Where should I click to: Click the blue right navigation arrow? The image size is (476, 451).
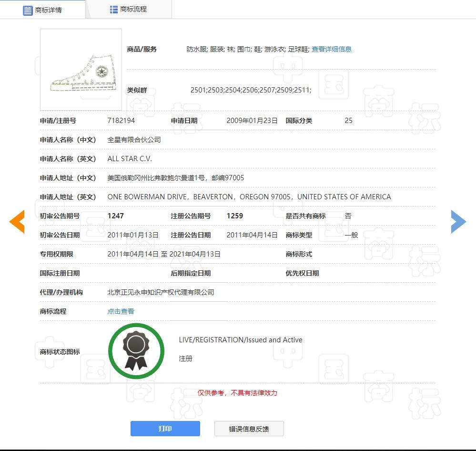(458, 222)
